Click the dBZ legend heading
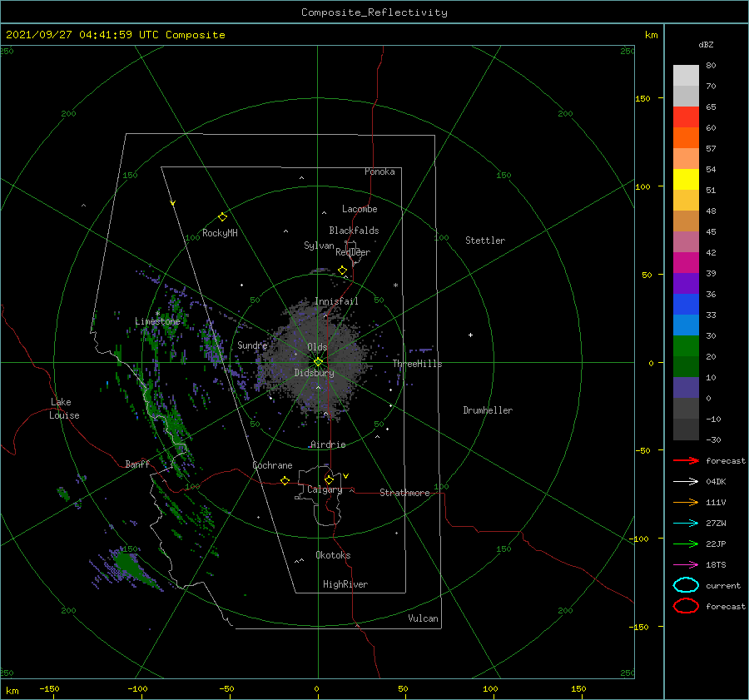 [x=706, y=44]
